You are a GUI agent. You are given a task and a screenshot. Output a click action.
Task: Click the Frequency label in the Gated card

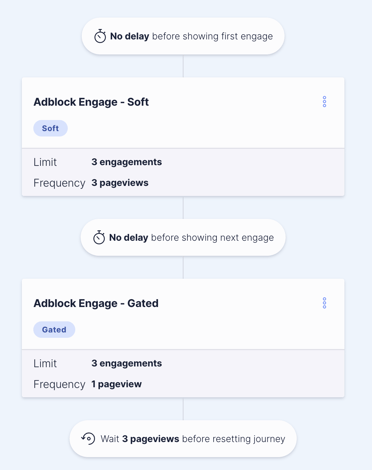[x=59, y=384]
